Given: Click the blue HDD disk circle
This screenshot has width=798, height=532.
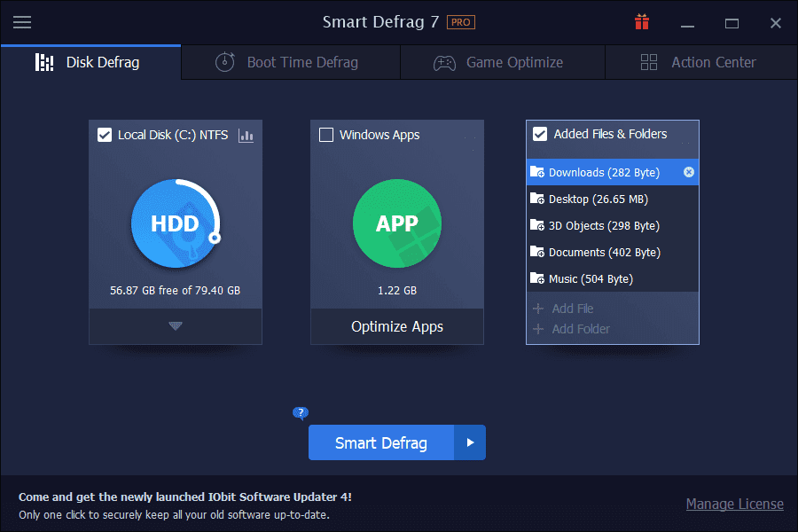Looking at the screenshot, I should pos(176,223).
